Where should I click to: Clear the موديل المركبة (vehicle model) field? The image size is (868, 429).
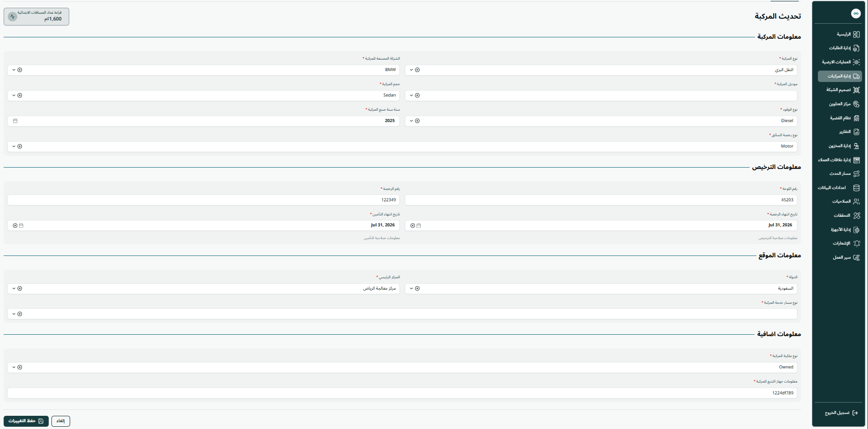coord(417,95)
